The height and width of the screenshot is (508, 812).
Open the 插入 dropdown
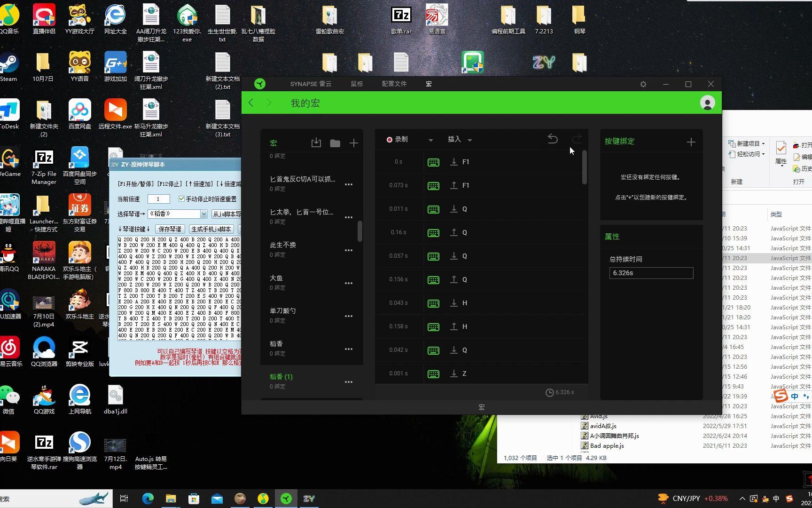pyautogui.click(x=460, y=139)
